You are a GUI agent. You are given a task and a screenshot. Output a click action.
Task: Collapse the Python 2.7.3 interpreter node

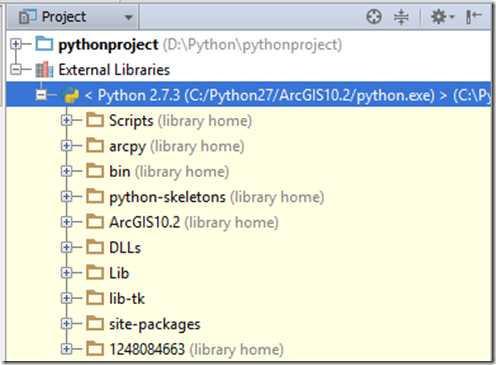[41, 95]
